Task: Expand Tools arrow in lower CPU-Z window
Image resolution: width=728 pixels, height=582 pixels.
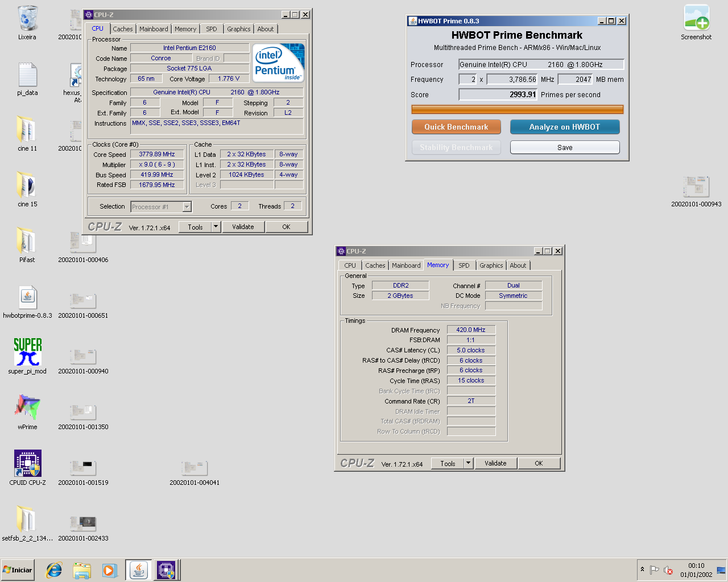Action: pyautogui.click(x=468, y=463)
